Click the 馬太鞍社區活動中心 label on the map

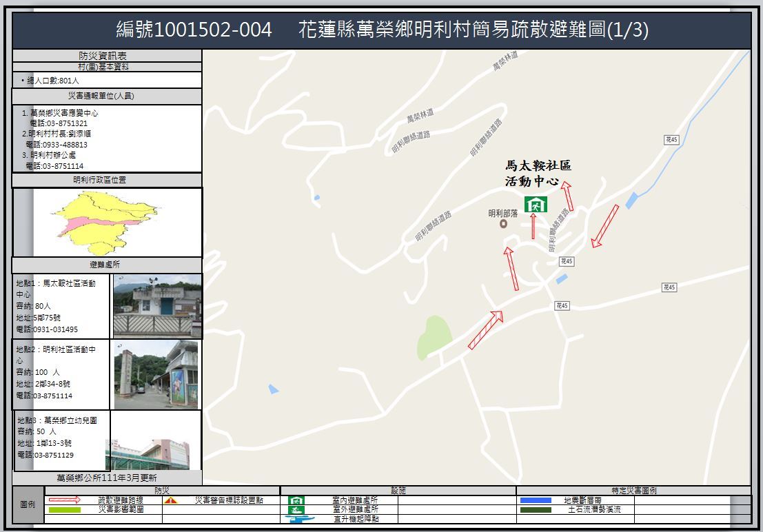[538, 174]
